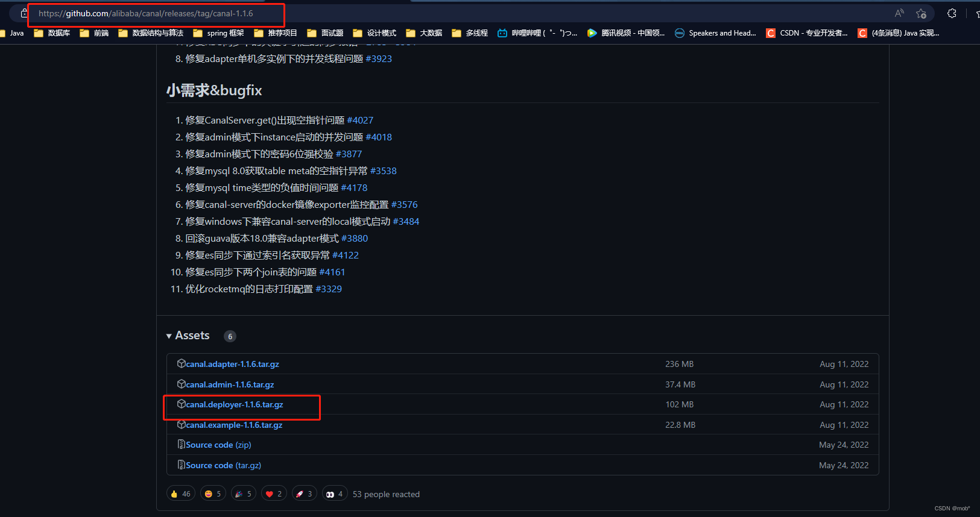Open issue link #3329

(329, 289)
